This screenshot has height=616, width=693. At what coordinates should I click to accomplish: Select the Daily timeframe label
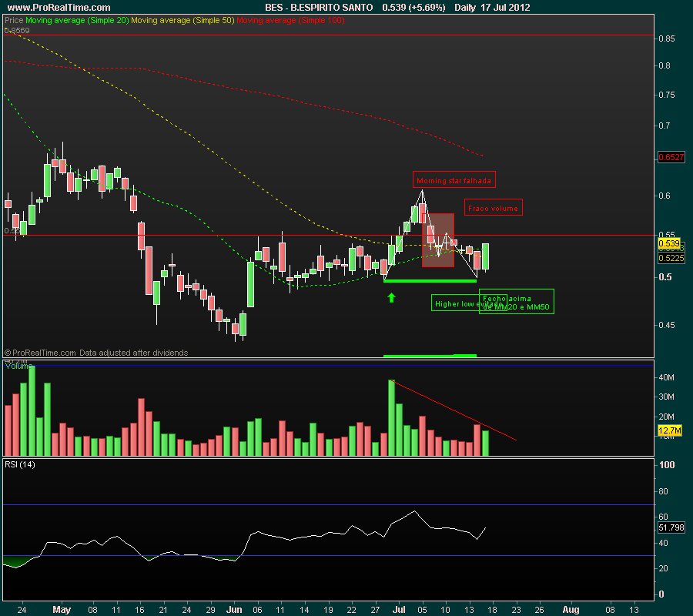464,8
